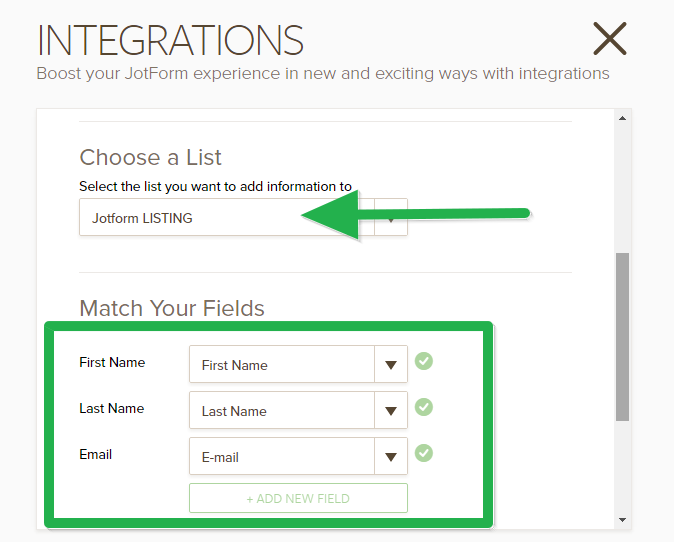This screenshot has height=542, width=674.
Task: Click the Email row label
Action: click(96, 454)
